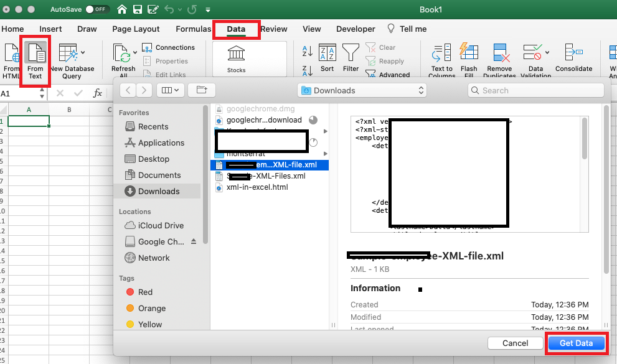Open iCloud Drive location
This screenshot has height=364, width=617.
pos(154,225)
